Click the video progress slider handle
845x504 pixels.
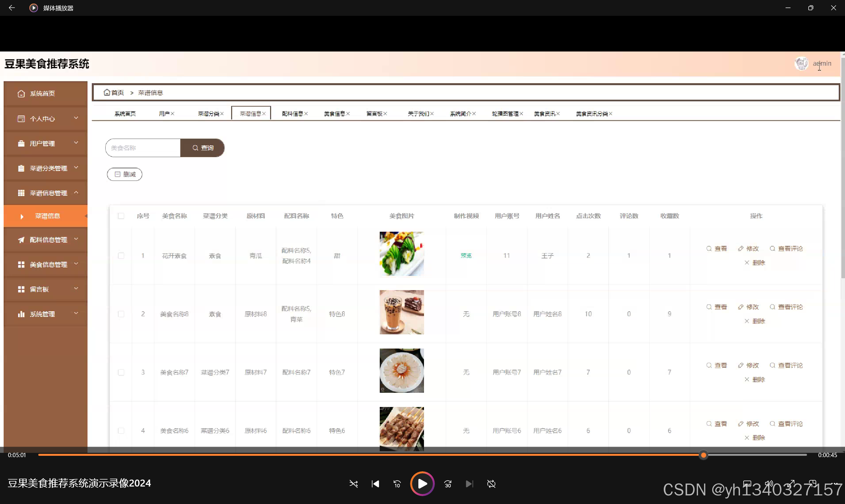[x=704, y=455]
